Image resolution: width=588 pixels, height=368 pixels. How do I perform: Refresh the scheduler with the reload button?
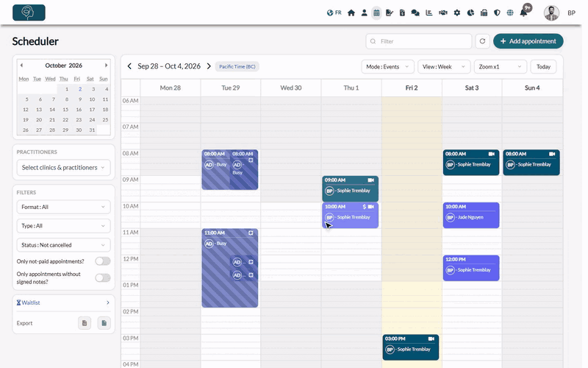click(x=482, y=41)
